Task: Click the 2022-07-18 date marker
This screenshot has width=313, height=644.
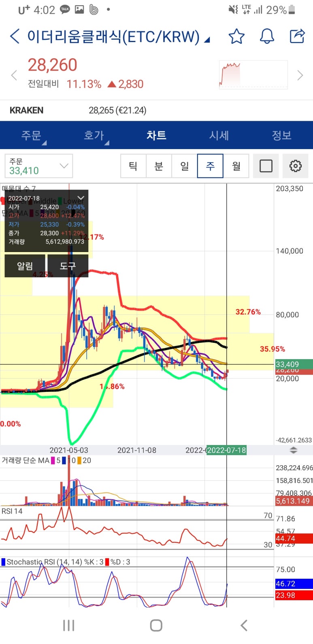Action: [x=226, y=450]
